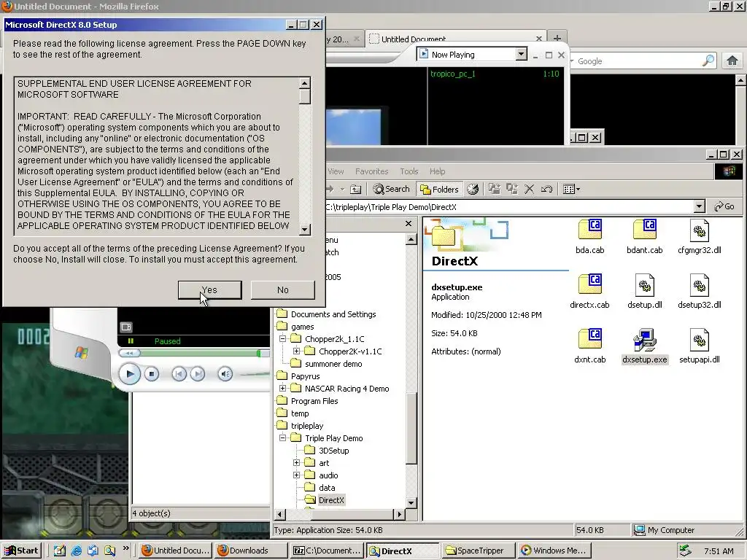Select the DirectX folder in tree
The width and height of the screenshot is (747, 560).
(331, 500)
